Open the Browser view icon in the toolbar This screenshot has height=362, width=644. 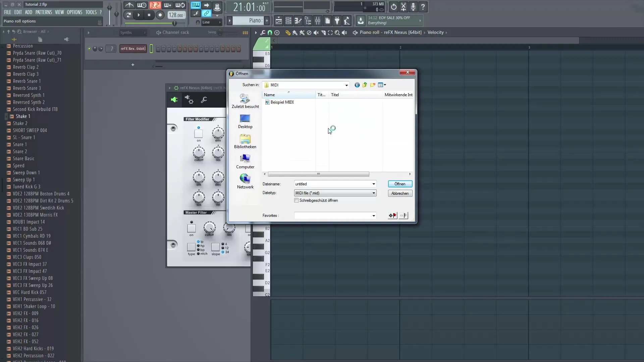click(308, 21)
